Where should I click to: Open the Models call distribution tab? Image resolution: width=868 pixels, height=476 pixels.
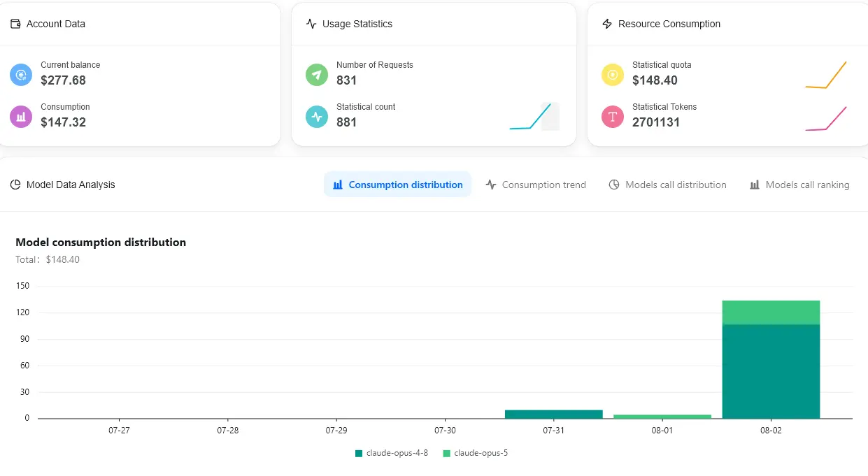667,185
